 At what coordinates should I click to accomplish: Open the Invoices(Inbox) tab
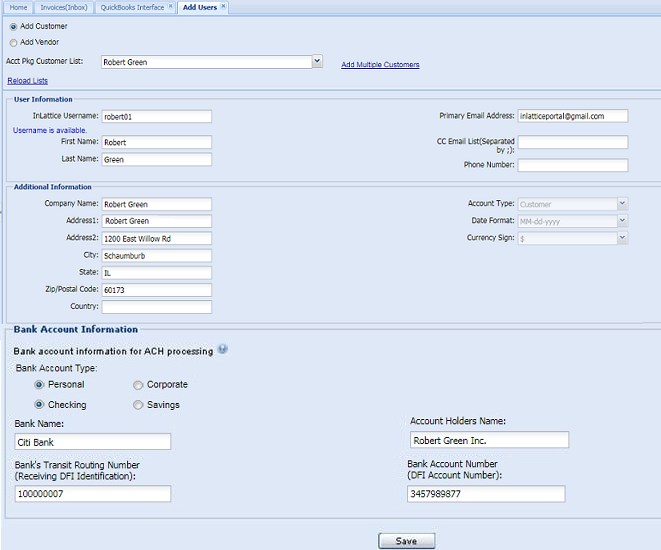click(x=63, y=7)
